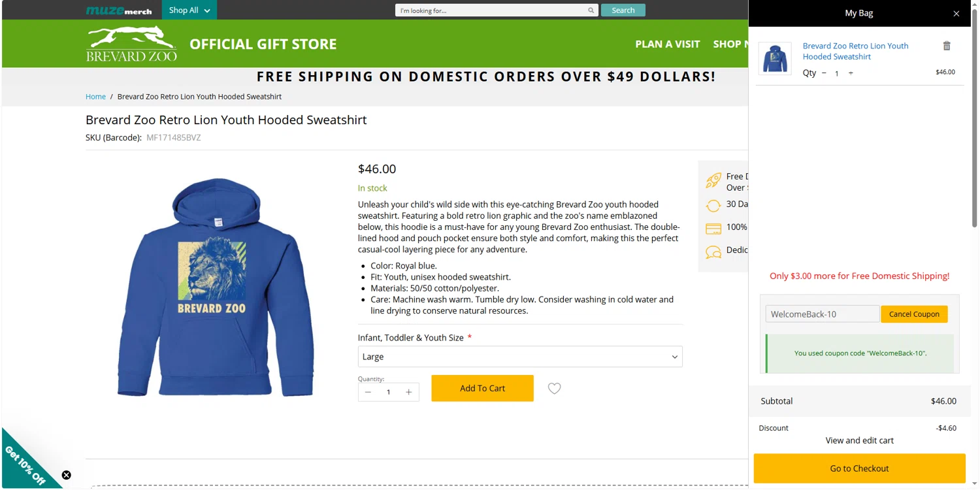
Task: Cancel the applied coupon
Action: pos(914,314)
